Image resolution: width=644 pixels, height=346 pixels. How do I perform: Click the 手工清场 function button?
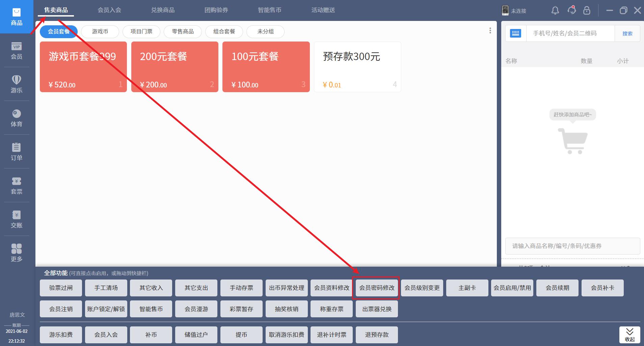click(x=106, y=288)
